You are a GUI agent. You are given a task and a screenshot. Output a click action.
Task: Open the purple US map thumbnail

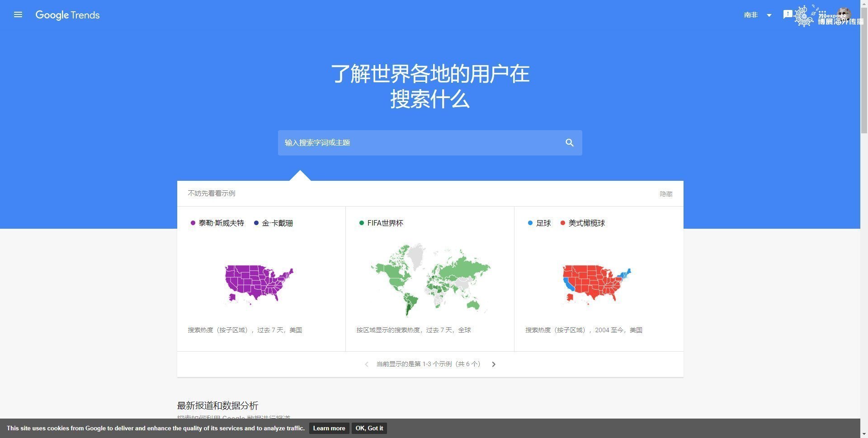click(x=259, y=285)
